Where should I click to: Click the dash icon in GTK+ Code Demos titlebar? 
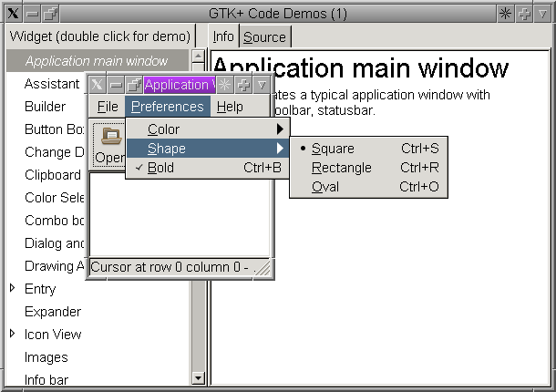[32, 14]
